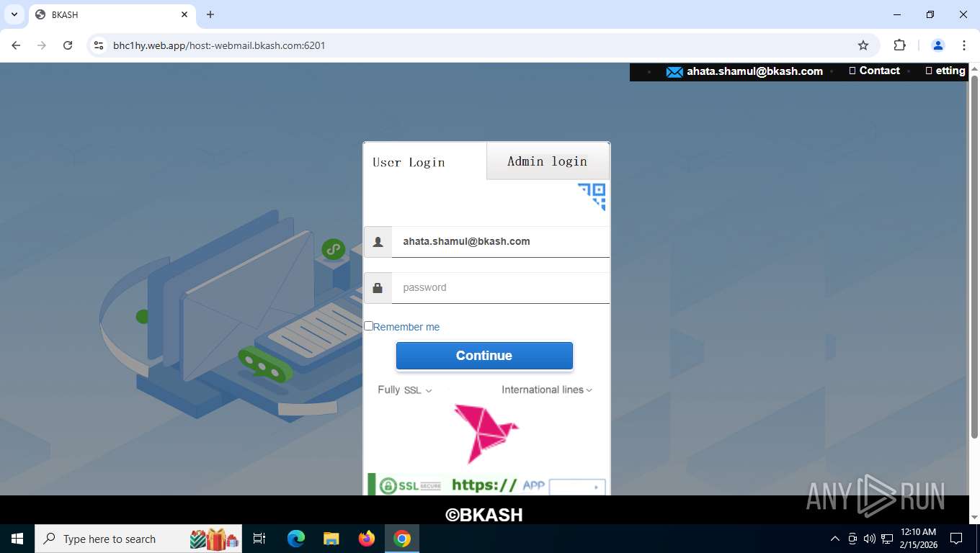
Task: Click the ©BKASH footer text
Action: 484,515
